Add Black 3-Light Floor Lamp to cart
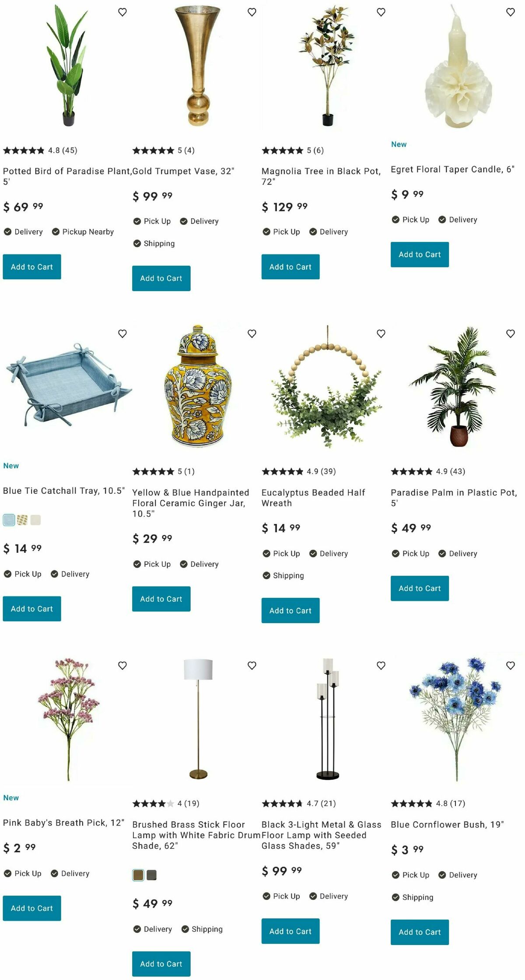This screenshot has width=525, height=980. coord(290,931)
